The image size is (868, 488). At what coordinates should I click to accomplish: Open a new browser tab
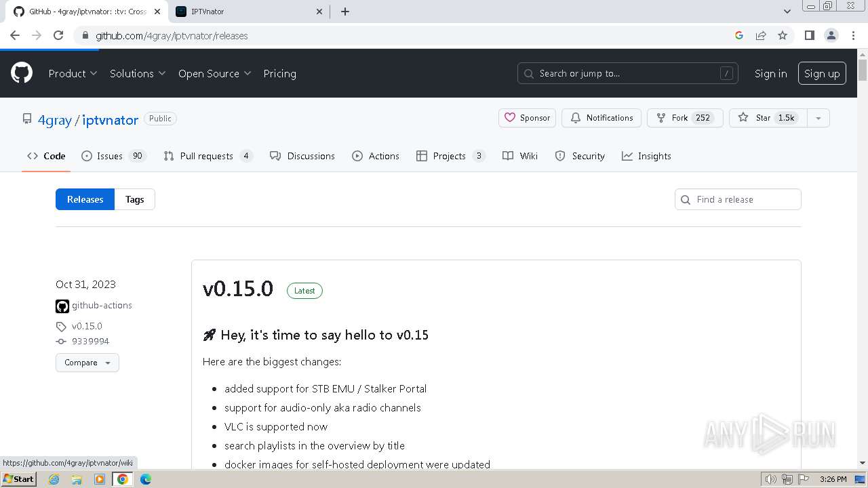pyautogui.click(x=345, y=12)
